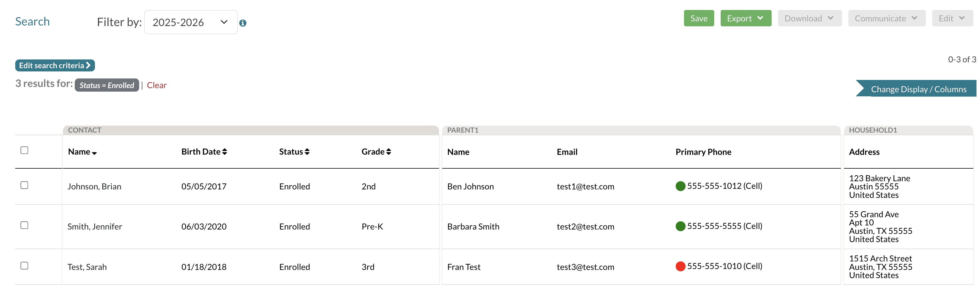Sort by Birth Date using its sort arrows

coord(224,152)
